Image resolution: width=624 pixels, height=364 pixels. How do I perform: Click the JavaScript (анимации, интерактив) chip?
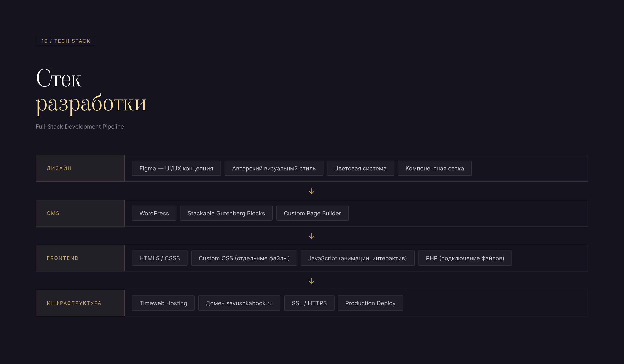point(357,258)
